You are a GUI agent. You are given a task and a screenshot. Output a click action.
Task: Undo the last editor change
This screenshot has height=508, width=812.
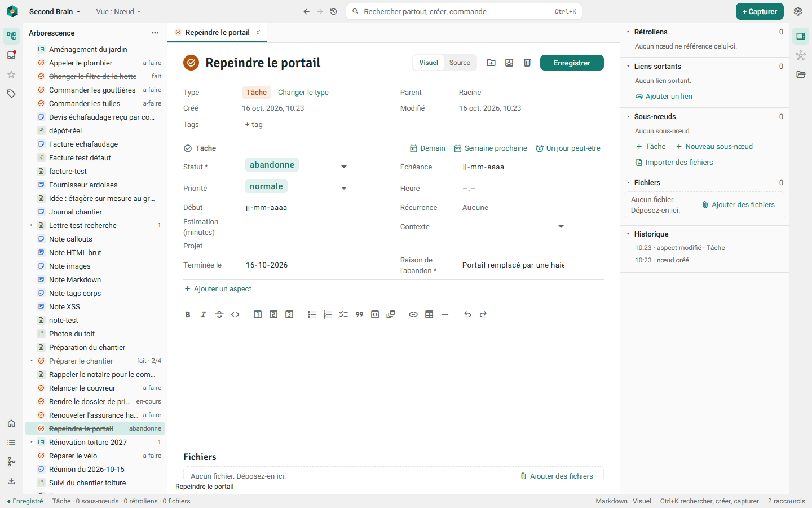click(467, 314)
